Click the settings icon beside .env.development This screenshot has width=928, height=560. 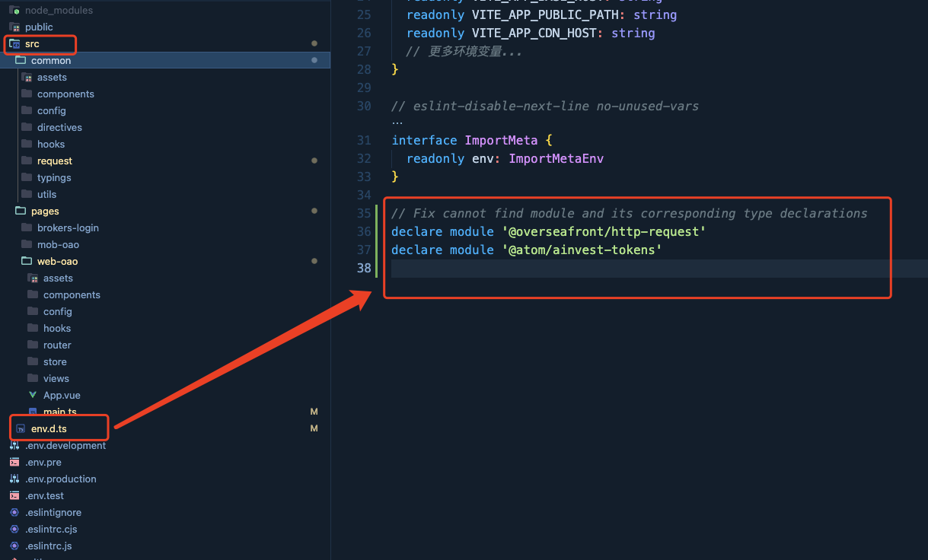click(14, 445)
